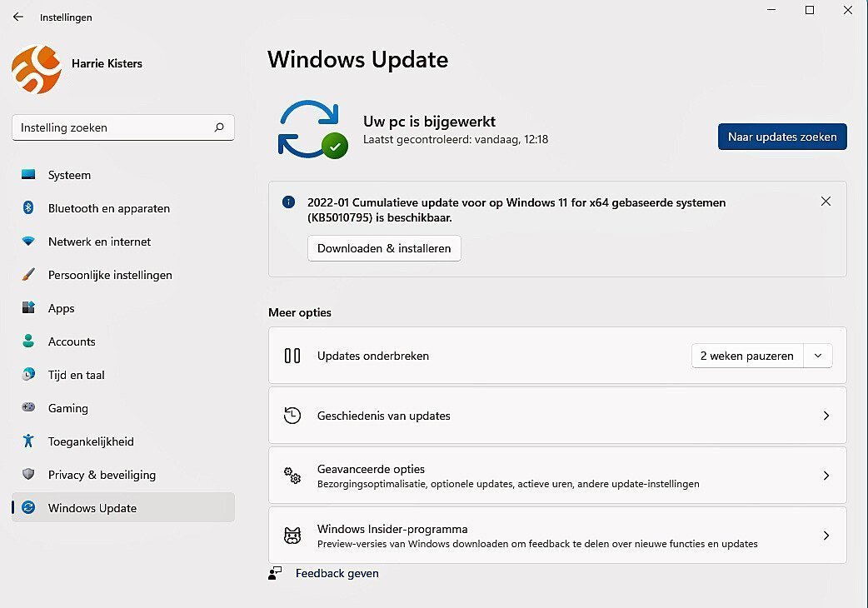868x608 pixels.
Task: Click the update history clock icon
Action: 292,415
